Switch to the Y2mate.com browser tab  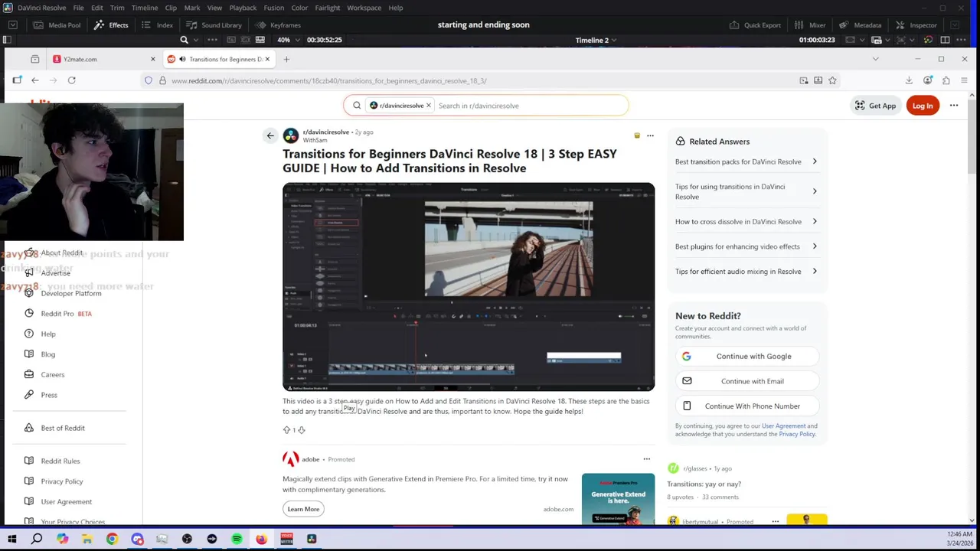[102, 59]
